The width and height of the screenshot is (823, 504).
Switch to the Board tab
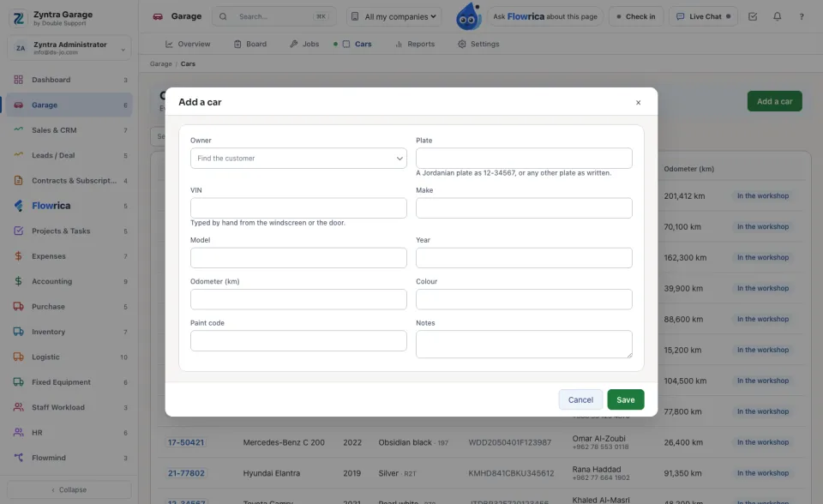[250, 44]
